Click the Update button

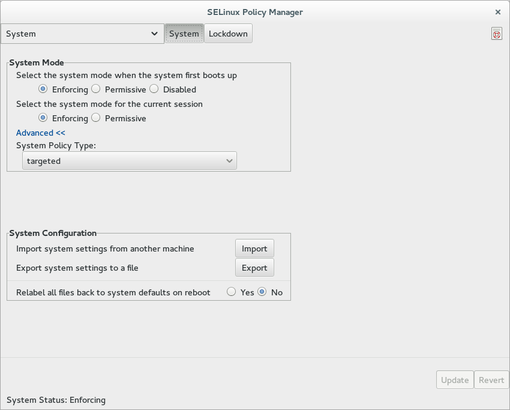point(455,380)
